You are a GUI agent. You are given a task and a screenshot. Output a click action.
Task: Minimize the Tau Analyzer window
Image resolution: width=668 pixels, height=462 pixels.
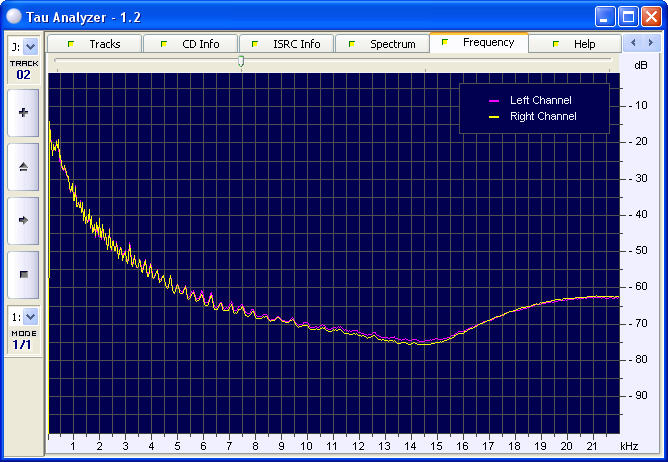pos(605,16)
